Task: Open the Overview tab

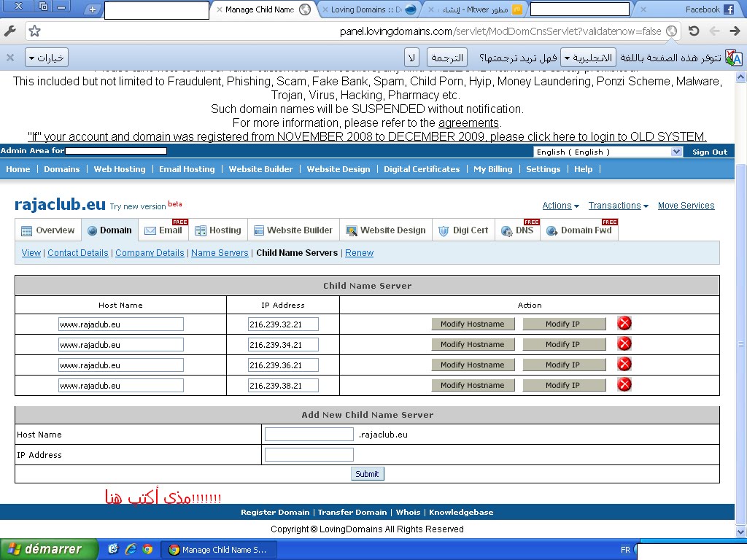Action: pyautogui.click(x=48, y=230)
